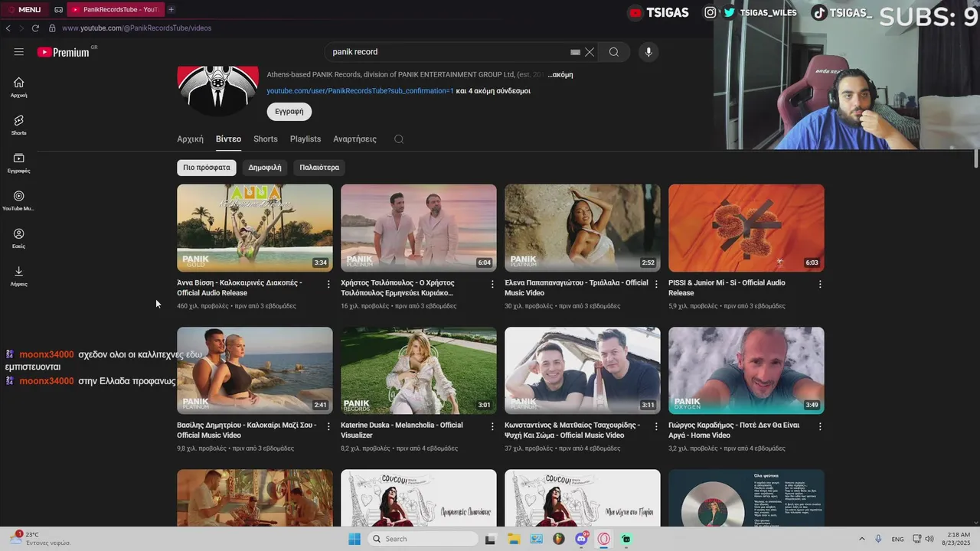Go to YouTube Premium home logo
The image size is (980, 551).
coord(64,52)
